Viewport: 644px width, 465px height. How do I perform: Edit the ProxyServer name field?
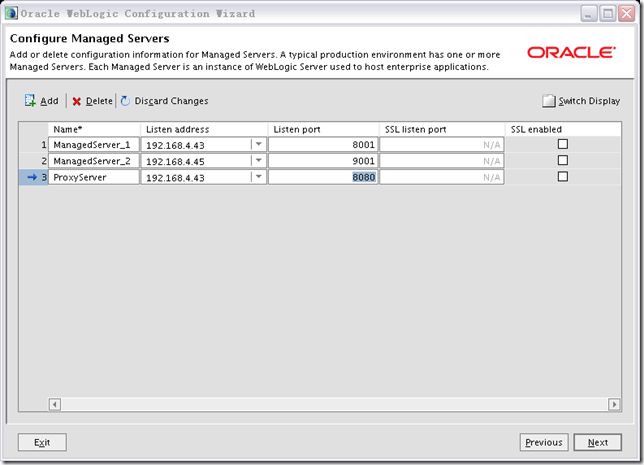94,177
